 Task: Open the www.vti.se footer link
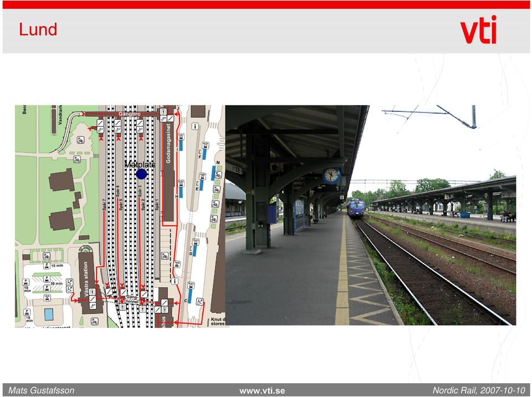click(x=262, y=391)
